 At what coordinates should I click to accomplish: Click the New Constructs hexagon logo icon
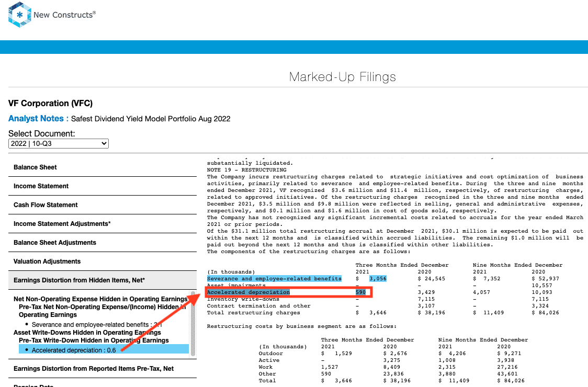[19, 15]
